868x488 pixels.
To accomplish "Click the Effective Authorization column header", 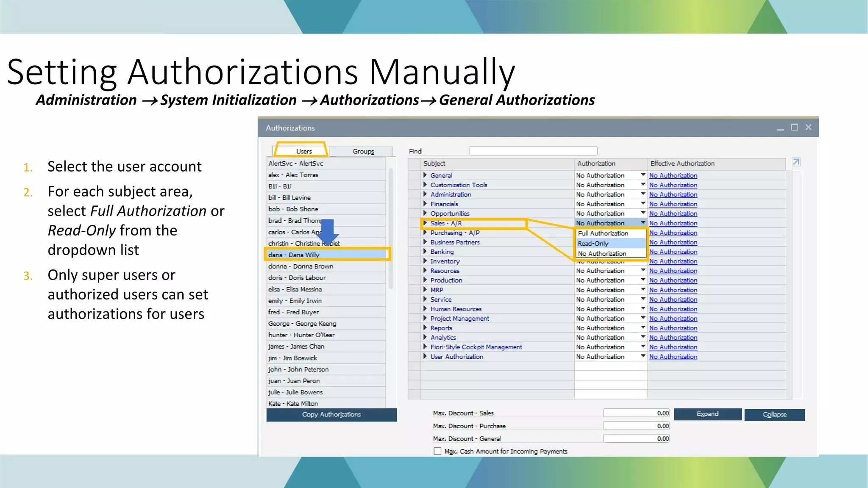I will 716,163.
